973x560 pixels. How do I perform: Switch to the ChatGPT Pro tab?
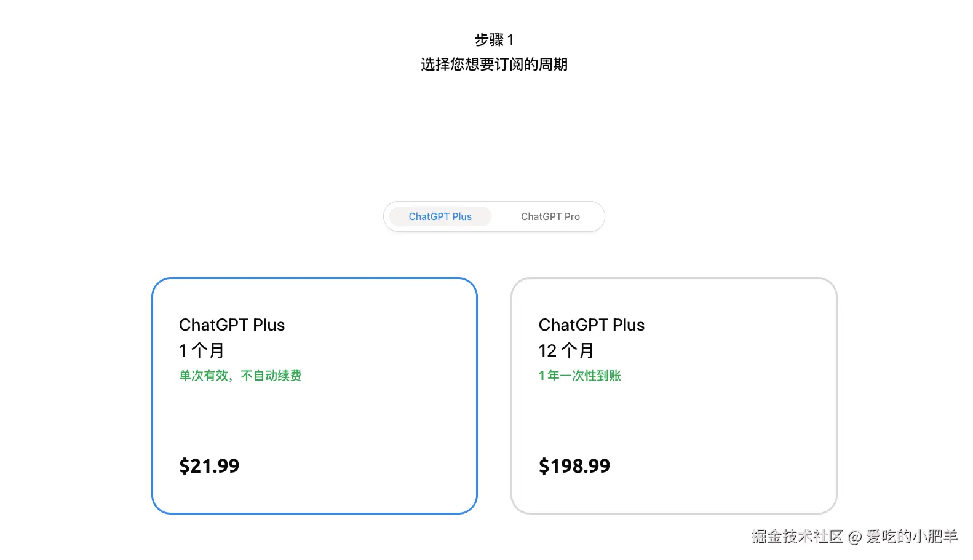click(550, 216)
